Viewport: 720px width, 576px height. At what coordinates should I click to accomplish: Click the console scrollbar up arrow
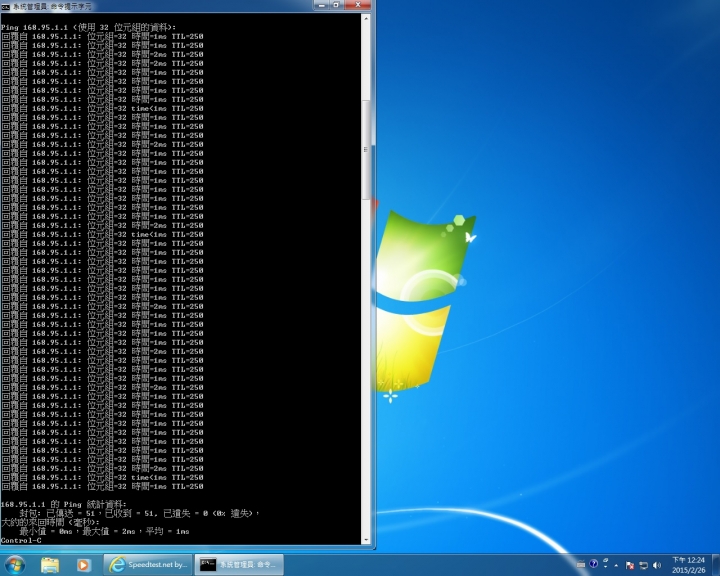(x=366, y=19)
